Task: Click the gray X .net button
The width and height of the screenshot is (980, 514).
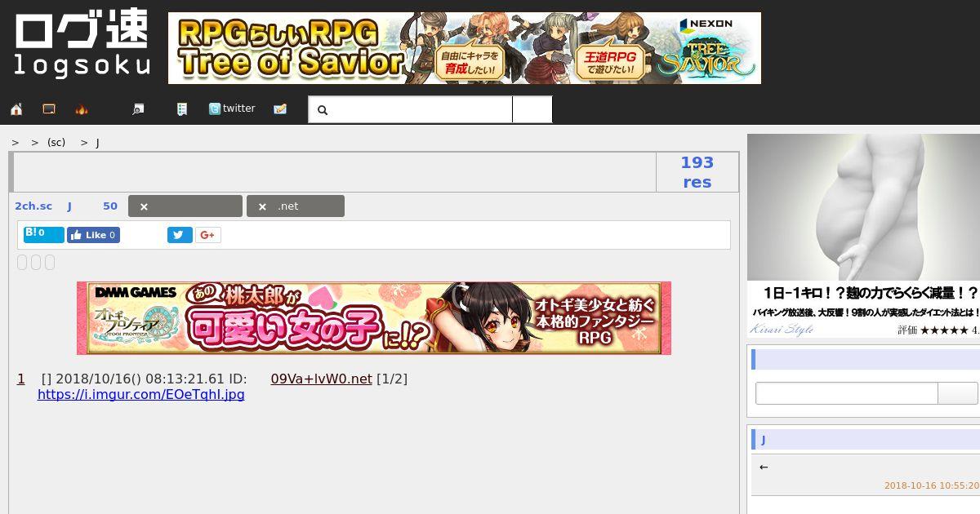Action: 296,206
